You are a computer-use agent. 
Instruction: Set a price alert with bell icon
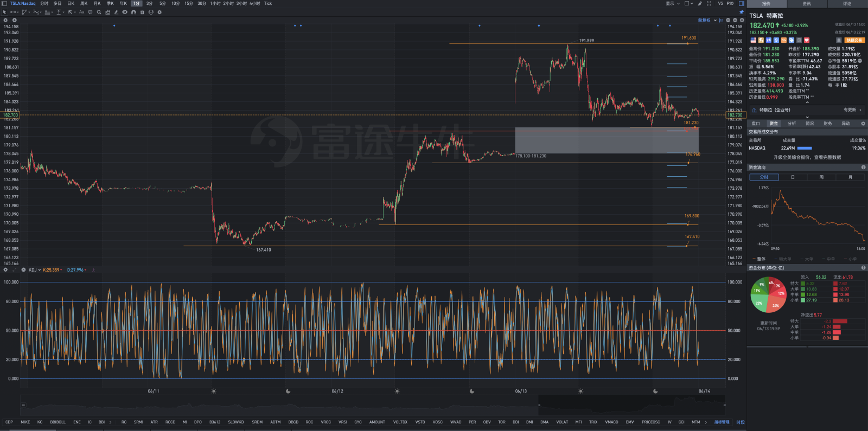point(839,40)
